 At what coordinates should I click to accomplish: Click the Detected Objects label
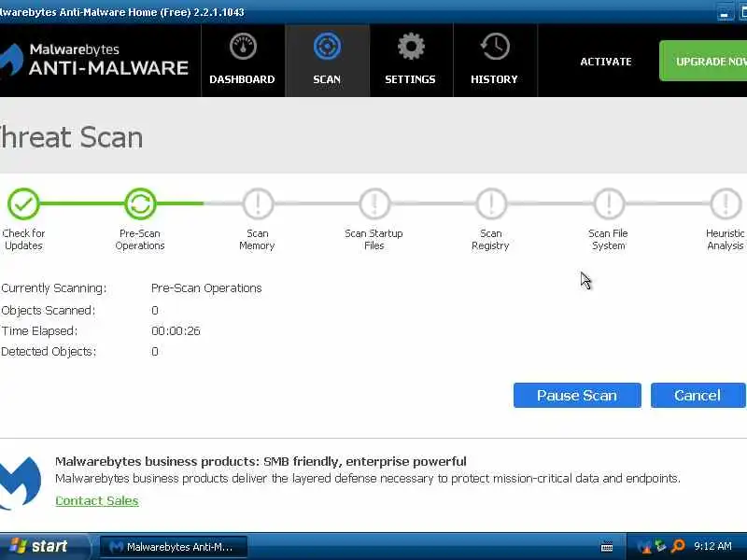pos(49,352)
